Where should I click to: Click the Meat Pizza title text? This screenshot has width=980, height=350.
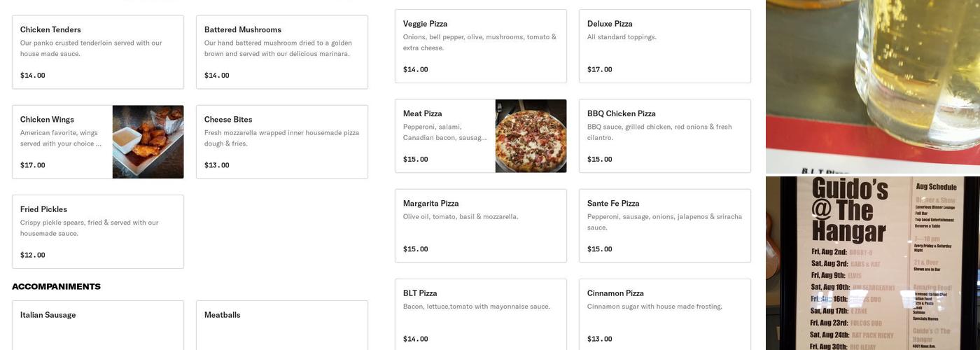tap(422, 113)
